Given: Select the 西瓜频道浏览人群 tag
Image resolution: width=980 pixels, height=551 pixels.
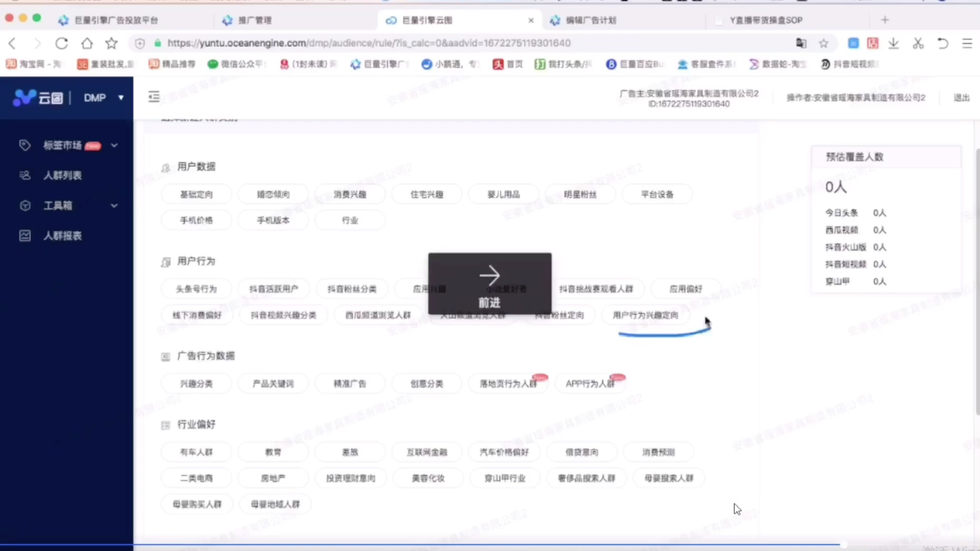Looking at the screenshot, I should 378,315.
